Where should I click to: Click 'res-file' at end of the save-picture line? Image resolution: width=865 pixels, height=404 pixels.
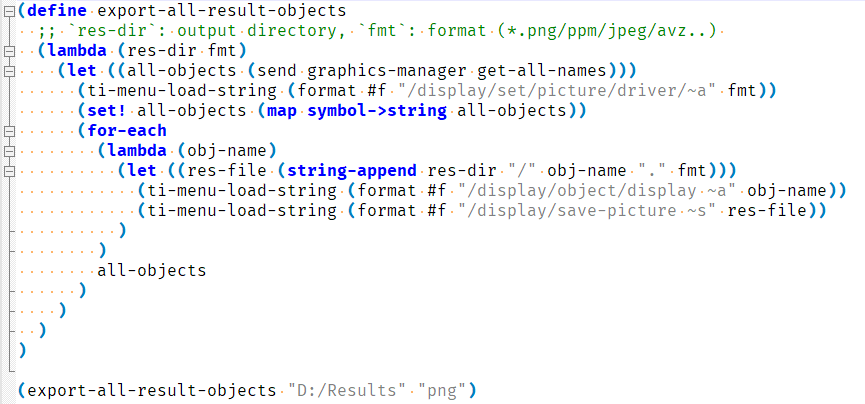(x=768, y=211)
